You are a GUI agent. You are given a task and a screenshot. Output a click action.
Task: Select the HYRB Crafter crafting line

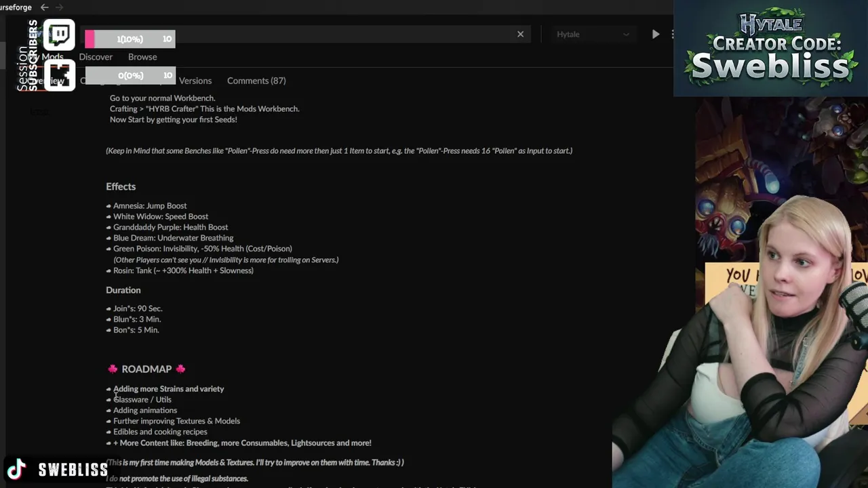coord(205,109)
